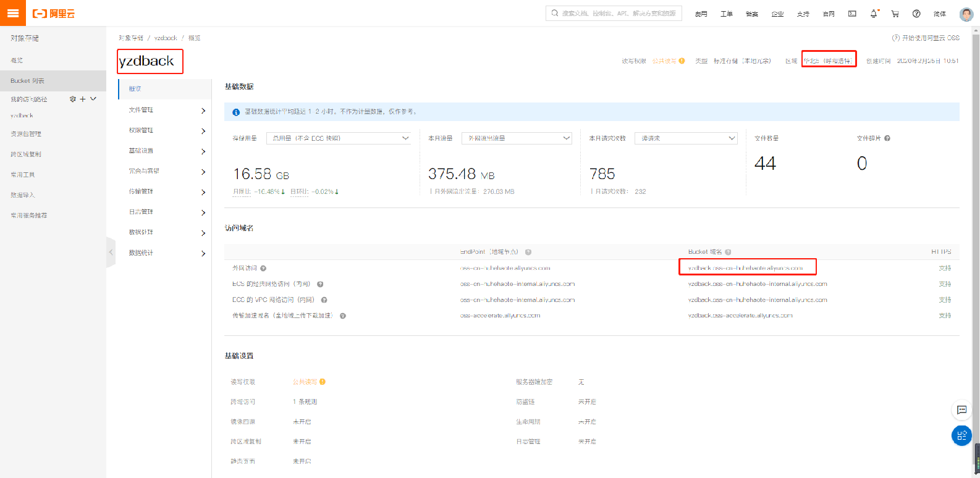Click the 费用 top navigation link
The width and height of the screenshot is (980, 478).
click(701, 14)
